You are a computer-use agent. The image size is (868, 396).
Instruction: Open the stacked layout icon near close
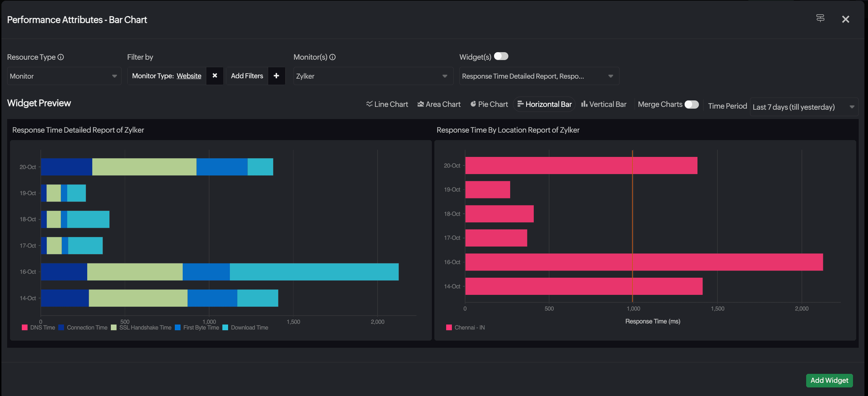(x=820, y=18)
